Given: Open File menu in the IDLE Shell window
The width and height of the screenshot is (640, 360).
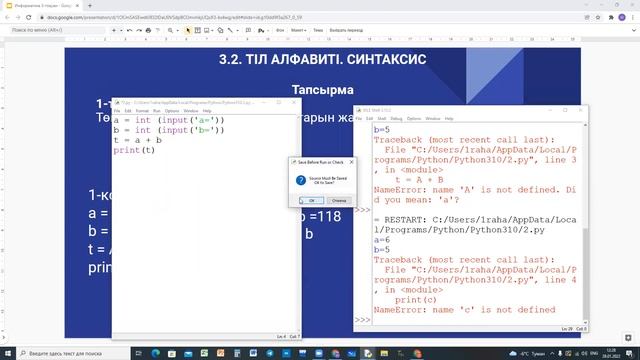Looking at the screenshot, I should 358,119.
